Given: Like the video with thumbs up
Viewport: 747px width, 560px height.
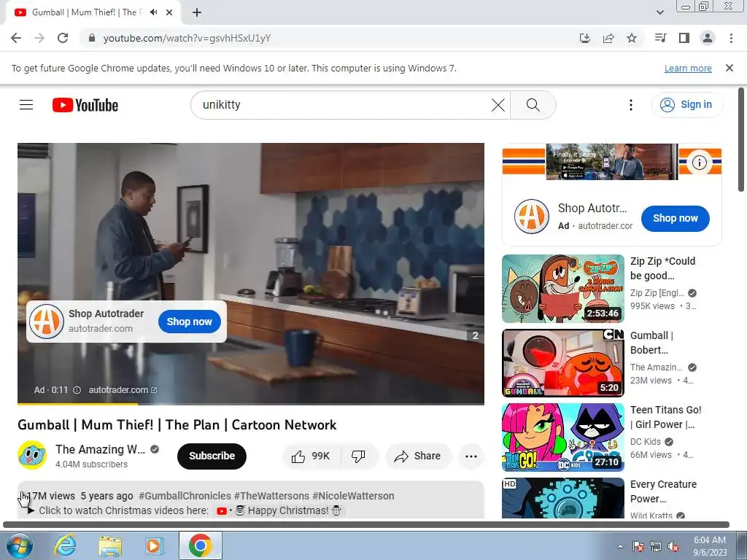Looking at the screenshot, I should click(311, 456).
